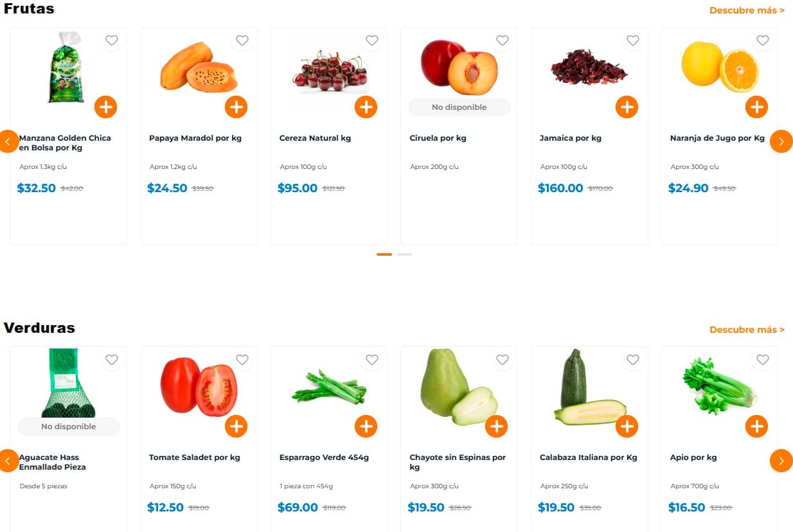Add Esparrago Verde to cart

pyautogui.click(x=366, y=426)
